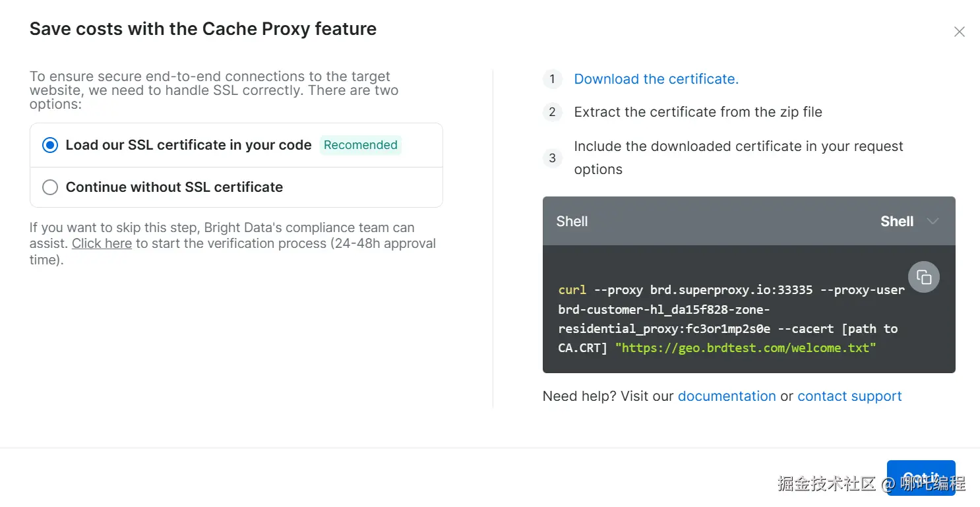Open the "contact support" link
Screen dimensions: 980x507
[x=849, y=396]
